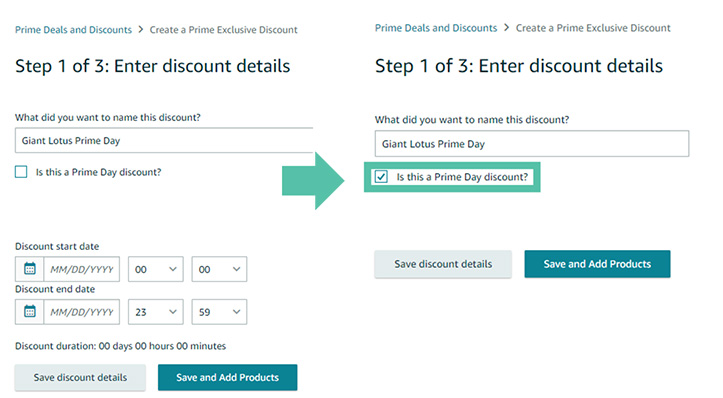
Task: Click Save discount details in right panel
Action: pyautogui.click(x=443, y=264)
